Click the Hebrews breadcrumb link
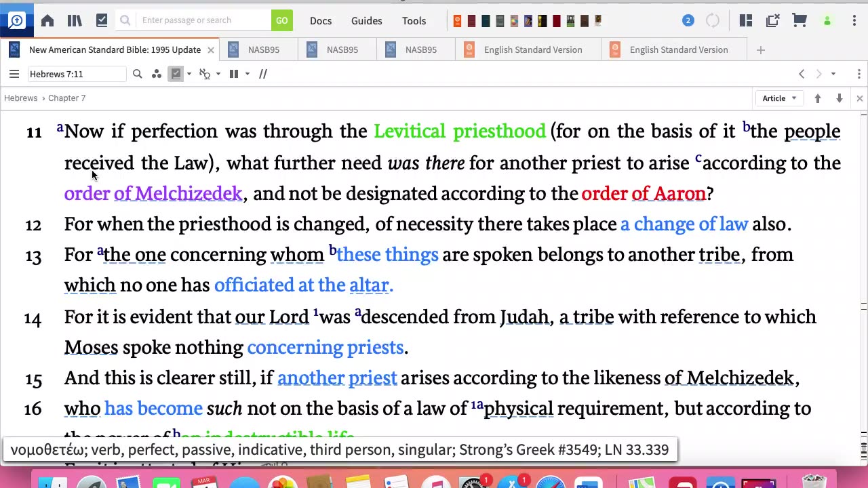This screenshot has height=488, width=868. 21,98
